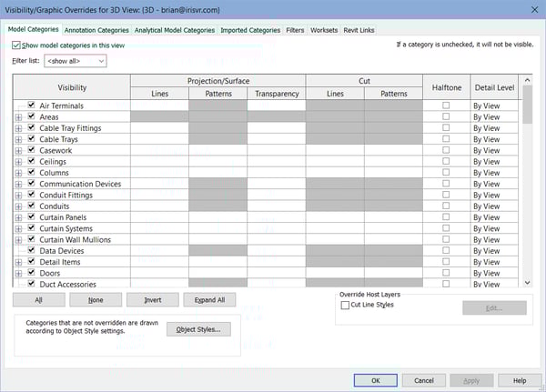Viewport: 546px width, 392px height.
Task: Select the Conduits row label
Action: coord(55,206)
